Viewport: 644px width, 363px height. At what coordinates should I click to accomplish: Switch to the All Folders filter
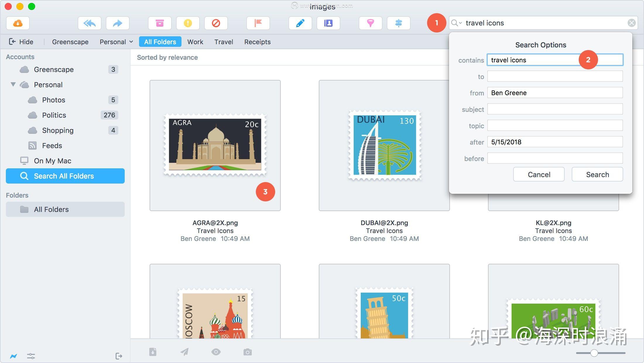click(x=160, y=42)
